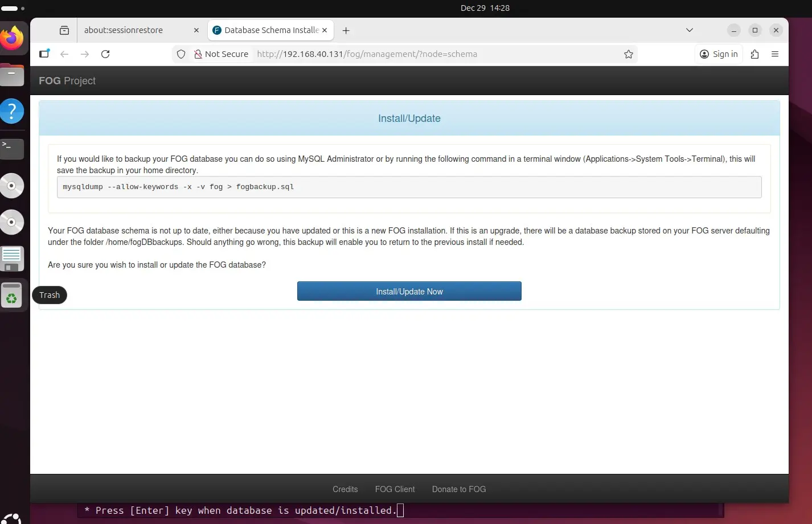Open the text editor dock icon

pos(12,259)
